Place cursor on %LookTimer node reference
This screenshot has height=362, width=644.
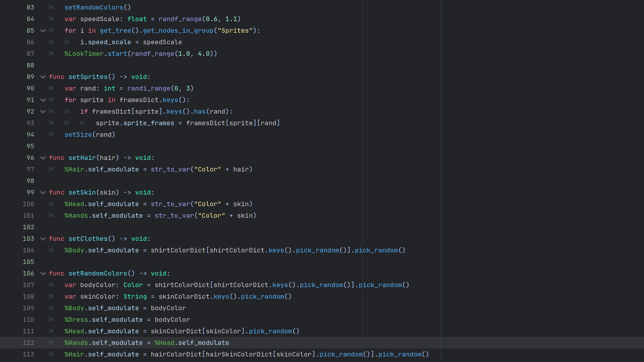(84, 54)
